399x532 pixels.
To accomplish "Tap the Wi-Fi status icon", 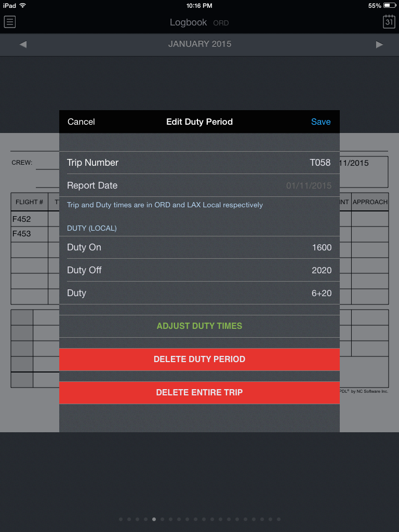I will coord(23,5).
